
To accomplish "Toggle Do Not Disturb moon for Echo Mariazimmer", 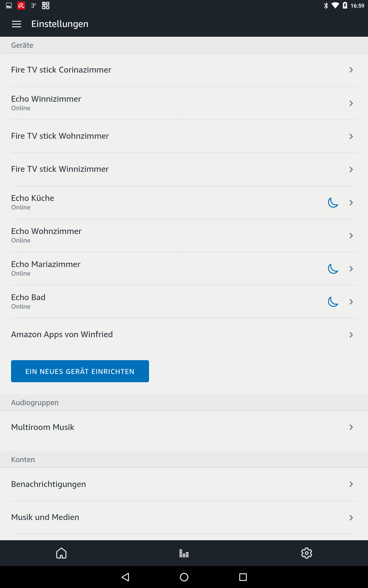I will coord(333,269).
